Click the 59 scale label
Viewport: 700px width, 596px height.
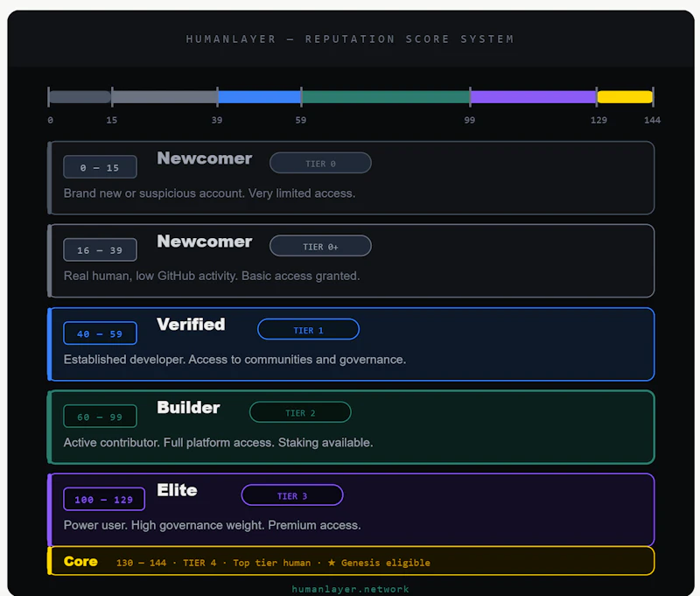(301, 120)
